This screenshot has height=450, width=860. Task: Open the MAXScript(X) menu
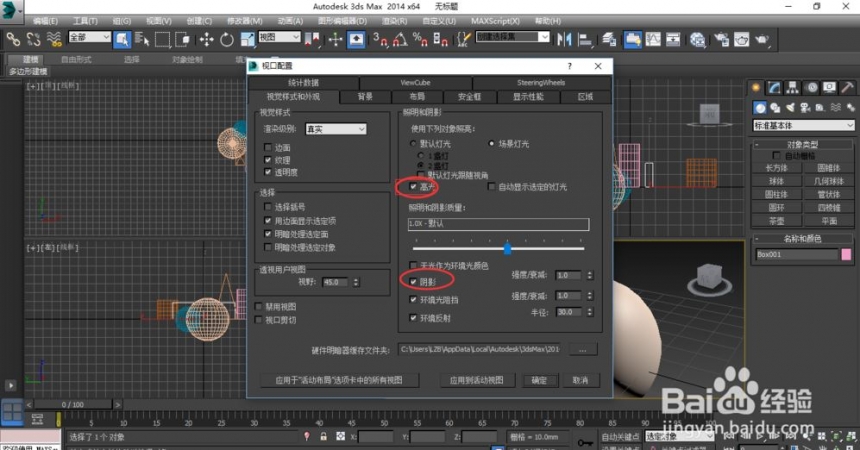[495, 21]
